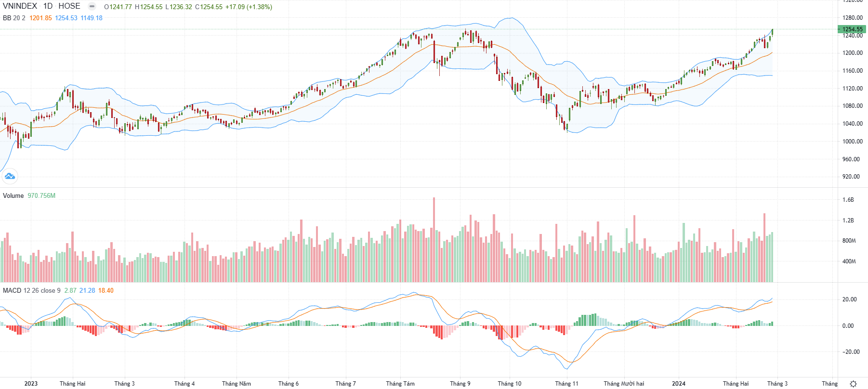Click the 1D interval label
868x389 pixels.
[x=48, y=6]
